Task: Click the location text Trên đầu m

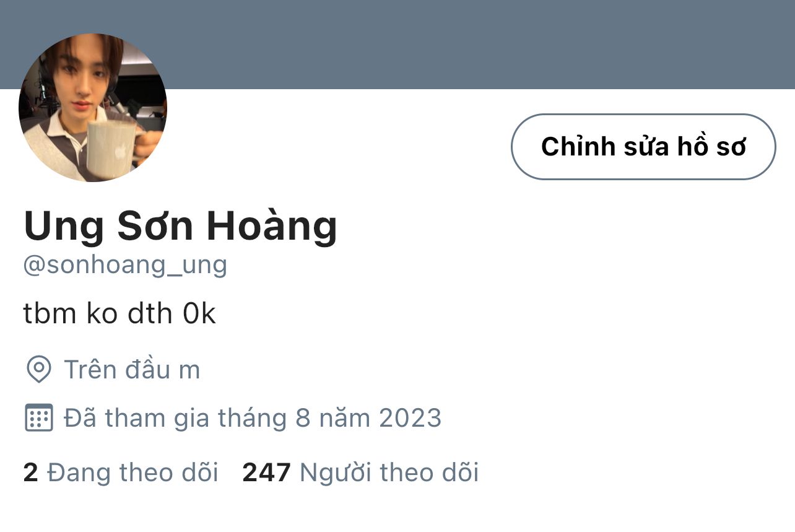Action: click(x=132, y=370)
